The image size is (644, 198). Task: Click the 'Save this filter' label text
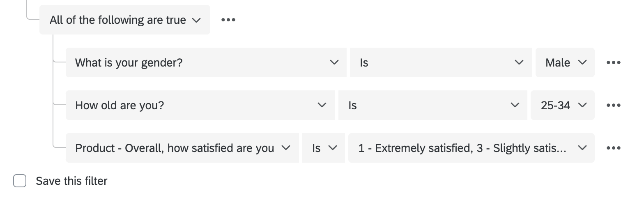71,181
